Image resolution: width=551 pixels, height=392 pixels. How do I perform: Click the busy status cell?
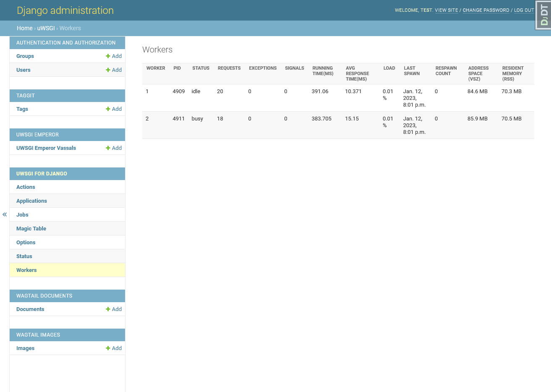pyautogui.click(x=197, y=119)
